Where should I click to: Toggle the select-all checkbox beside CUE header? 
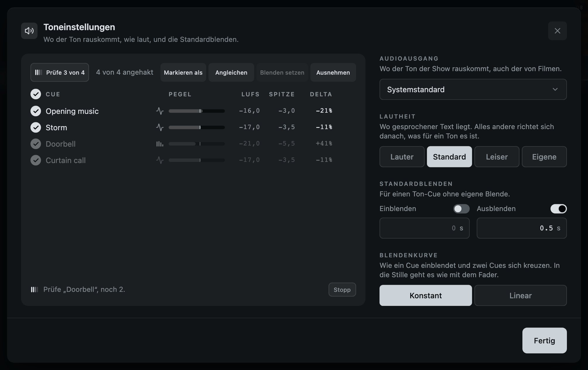pyautogui.click(x=36, y=94)
